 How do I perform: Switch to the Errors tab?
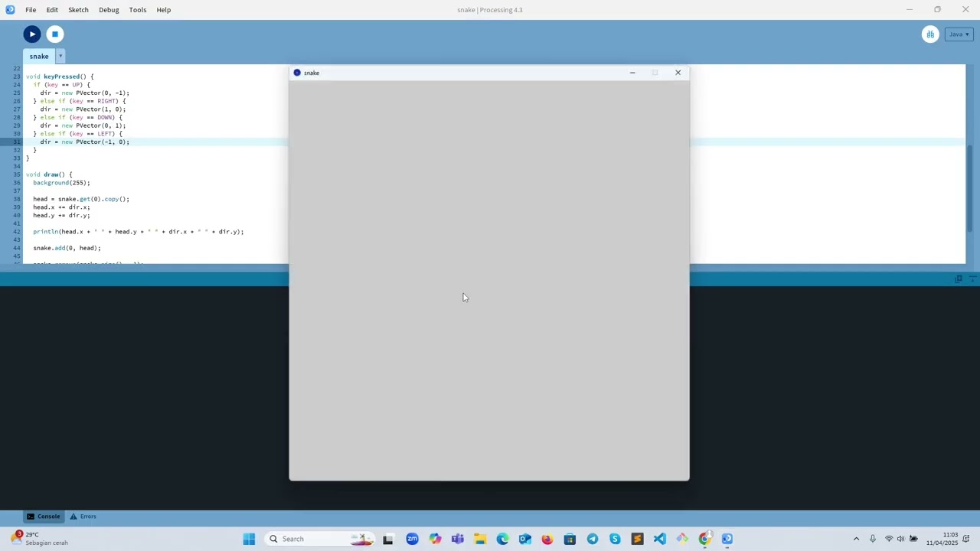pos(83,517)
